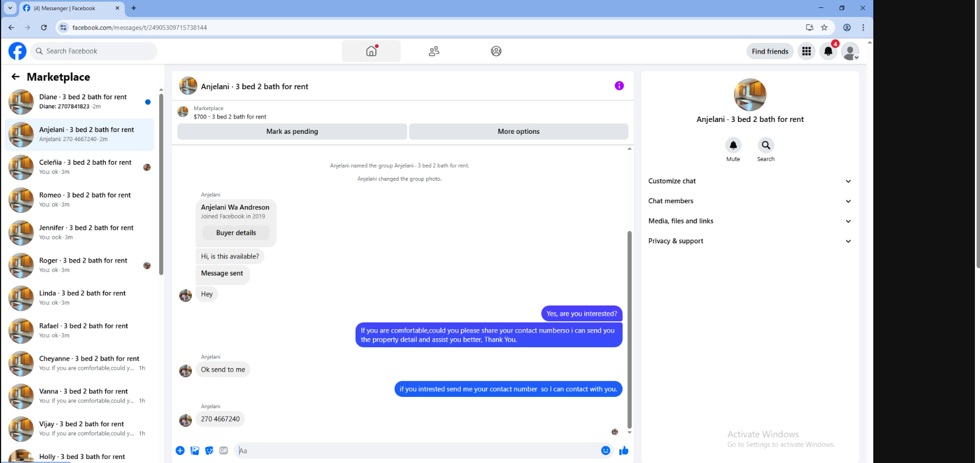This screenshot has height=463, width=980.
Task: Click the 270 4667240 message bubble
Action: 220,419
